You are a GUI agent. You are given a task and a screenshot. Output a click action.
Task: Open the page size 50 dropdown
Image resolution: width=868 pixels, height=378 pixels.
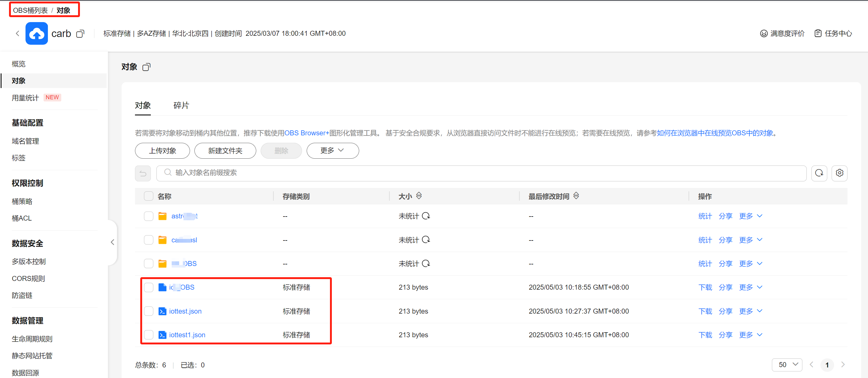787,365
